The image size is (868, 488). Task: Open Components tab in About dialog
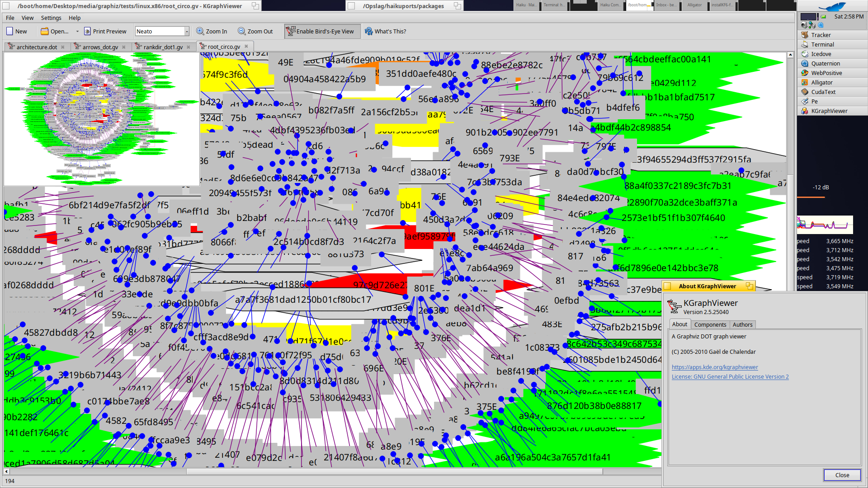tap(710, 324)
